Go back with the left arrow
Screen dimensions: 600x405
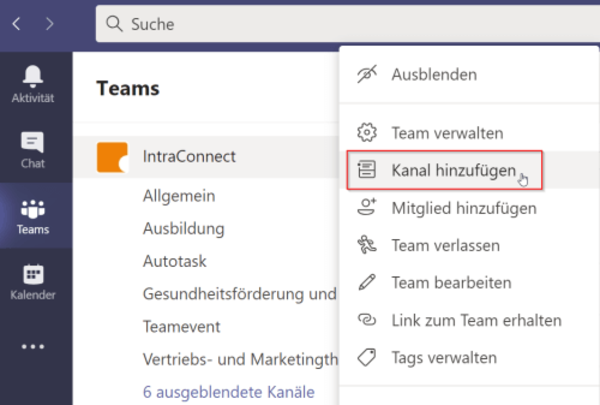pyautogui.click(x=16, y=24)
